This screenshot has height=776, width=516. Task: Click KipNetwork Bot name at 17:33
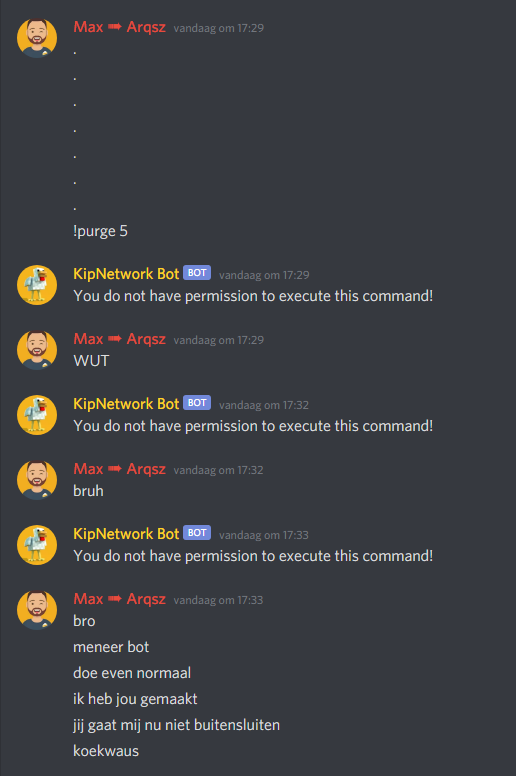126,534
